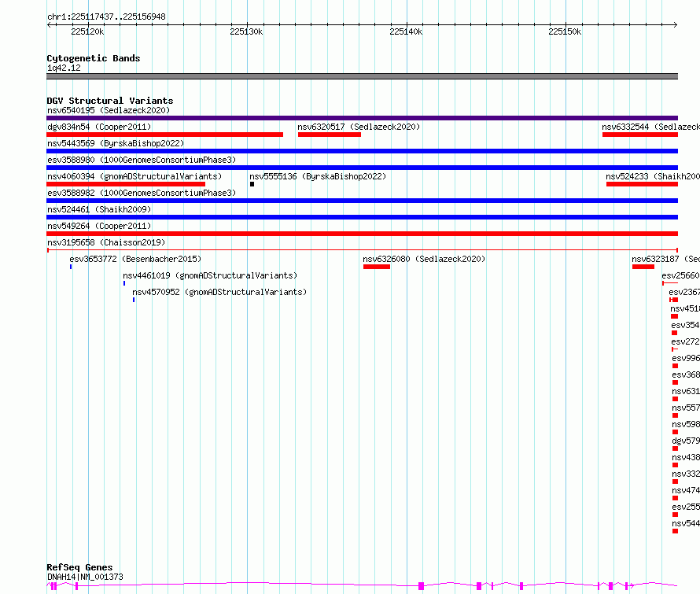Open the RefSeq Genes track heading
This screenshot has height=594, width=700.
[79, 567]
